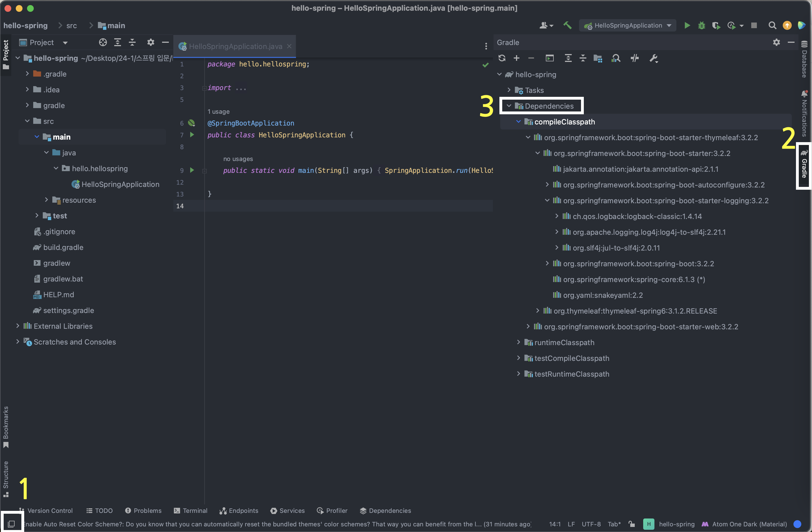Click the Debug bug icon
This screenshot has height=532, width=812.
point(701,25)
